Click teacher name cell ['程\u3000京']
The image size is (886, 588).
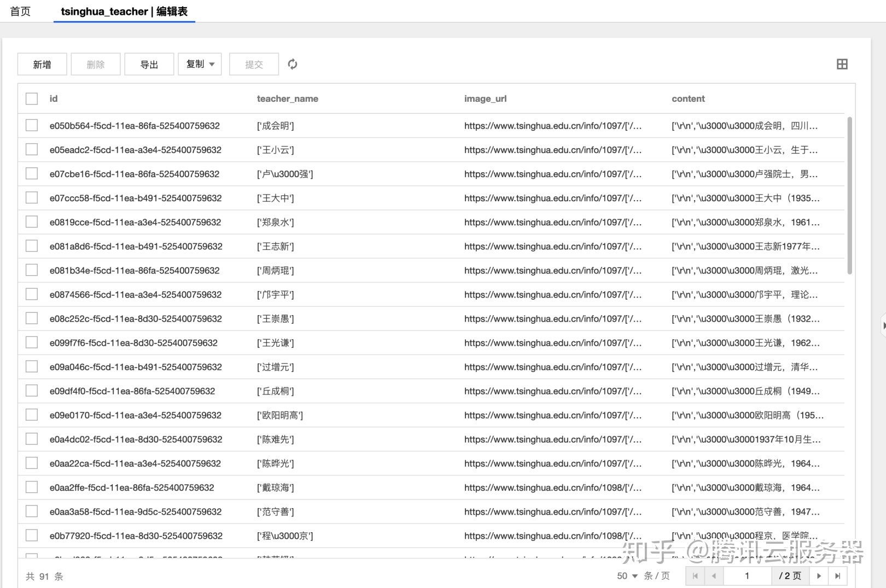(x=285, y=535)
